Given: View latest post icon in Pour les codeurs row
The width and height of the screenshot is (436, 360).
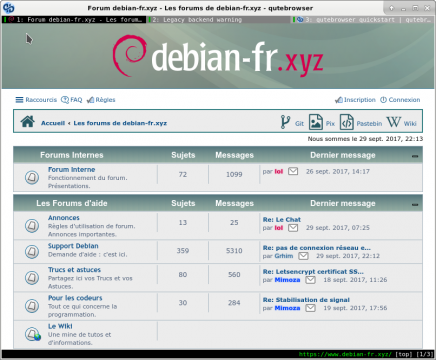Looking at the screenshot, I should [311, 308].
